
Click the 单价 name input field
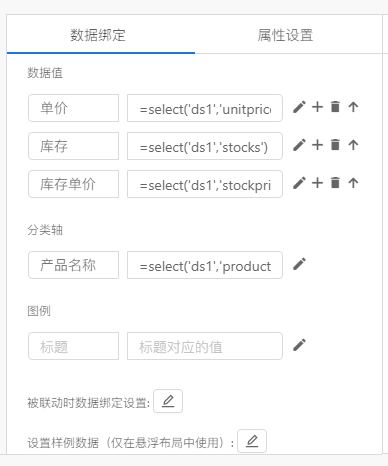pyautogui.click(x=73, y=108)
